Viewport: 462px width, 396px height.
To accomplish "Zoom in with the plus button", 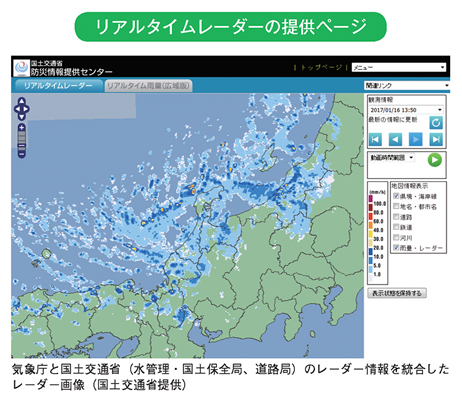I will [x=22, y=127].
